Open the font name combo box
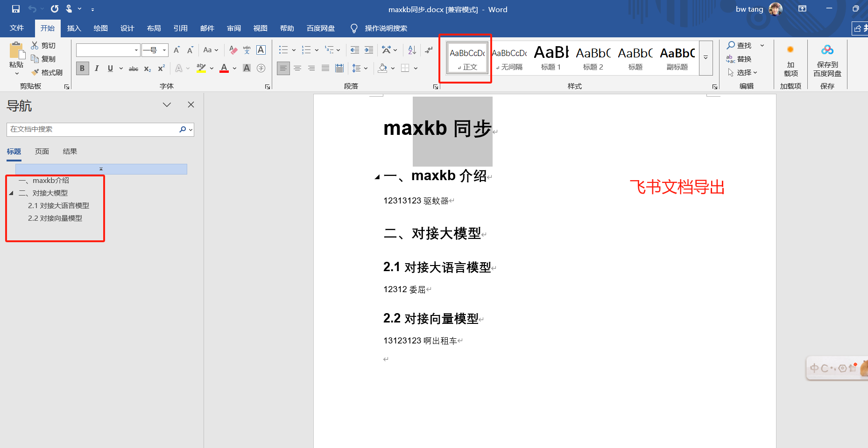This screenshot has width=868, height=448. pyautogui.click(x=108, y=50)
